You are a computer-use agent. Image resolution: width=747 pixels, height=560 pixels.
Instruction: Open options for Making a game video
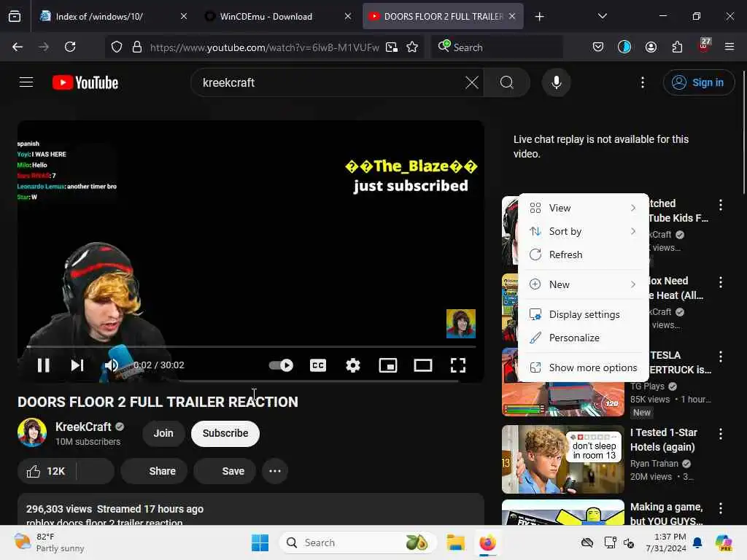(x=720, y=508)
